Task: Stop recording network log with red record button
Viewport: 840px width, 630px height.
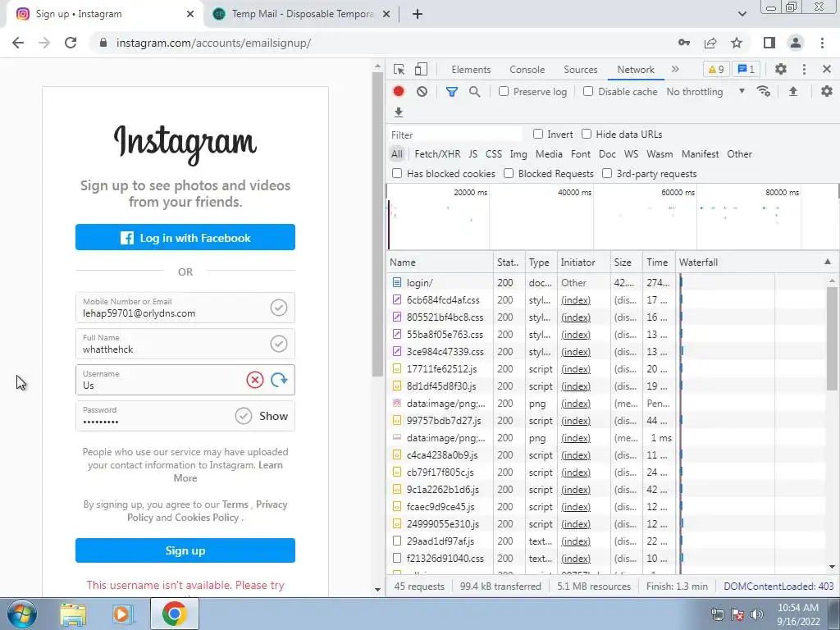Action: (x=398, y=92)
